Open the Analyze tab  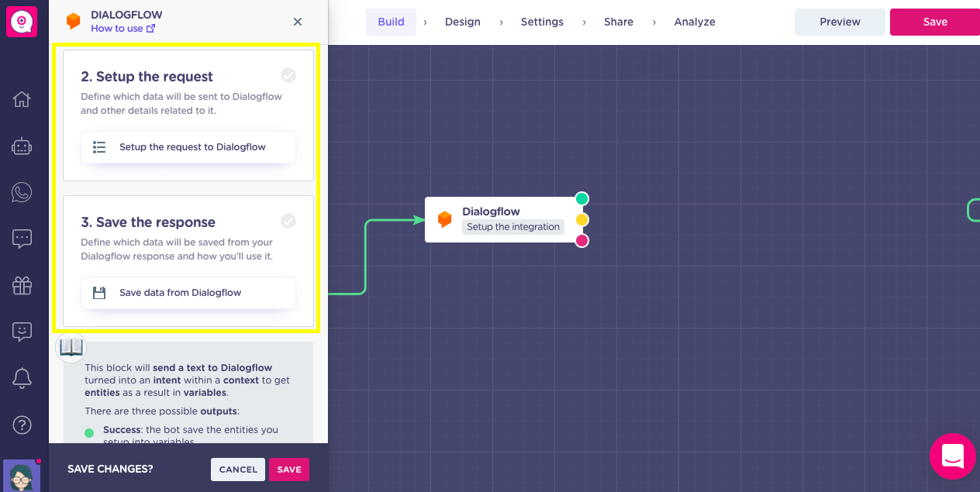[x=695, y=22]
